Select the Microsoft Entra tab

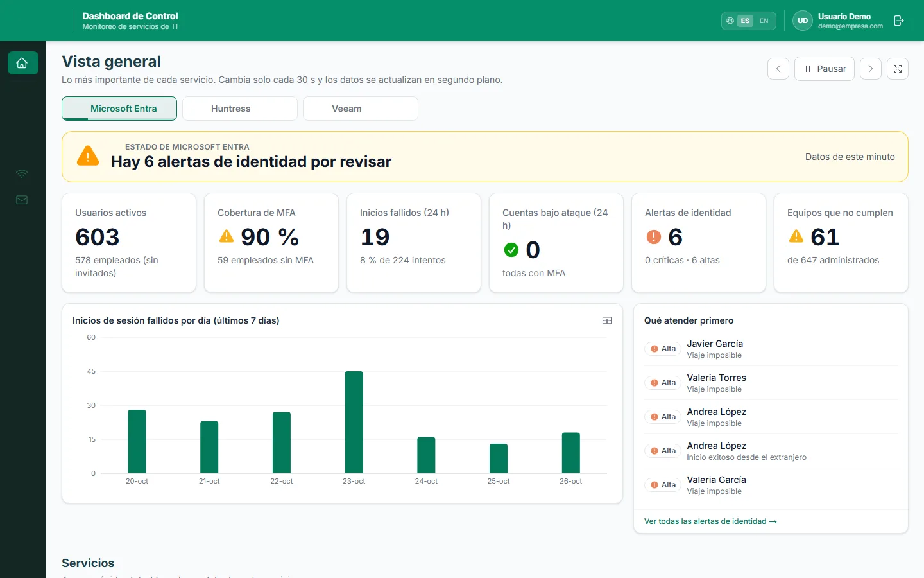tap(119, 109)
